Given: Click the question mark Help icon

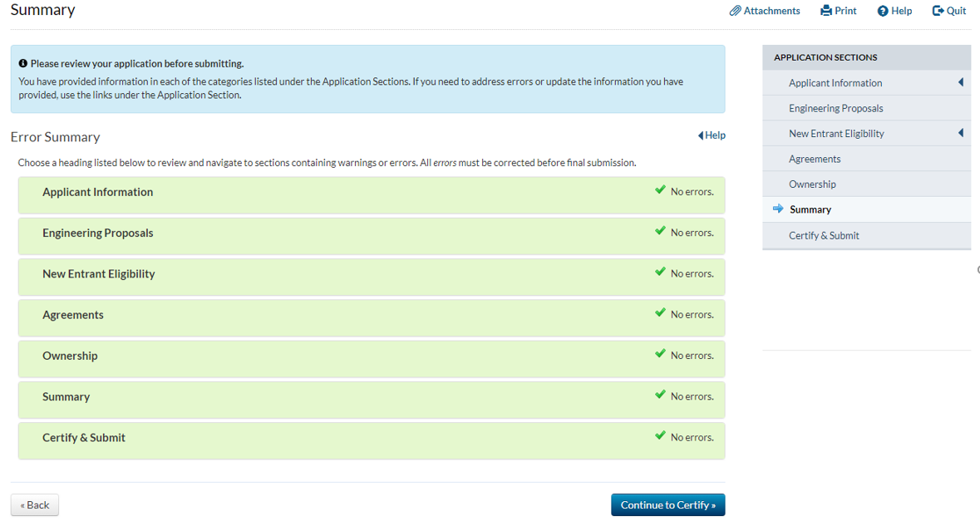Looking at the screenshot, I should 883,11.
